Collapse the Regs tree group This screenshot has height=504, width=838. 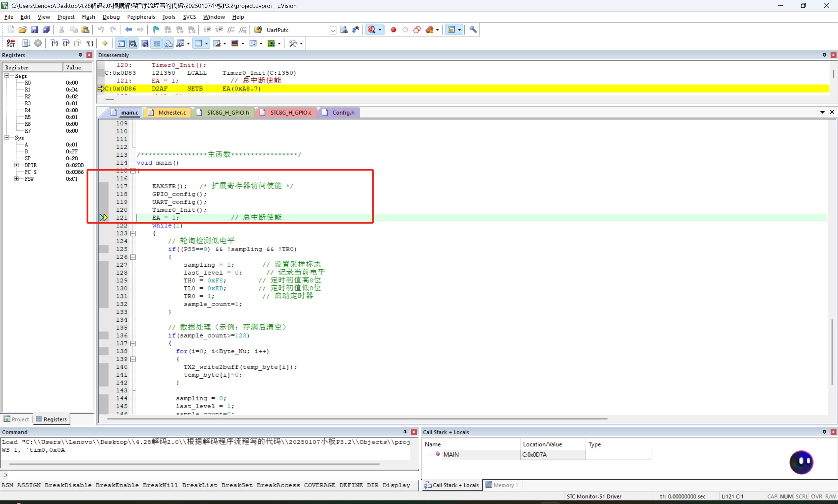click(x=7, y=76)
